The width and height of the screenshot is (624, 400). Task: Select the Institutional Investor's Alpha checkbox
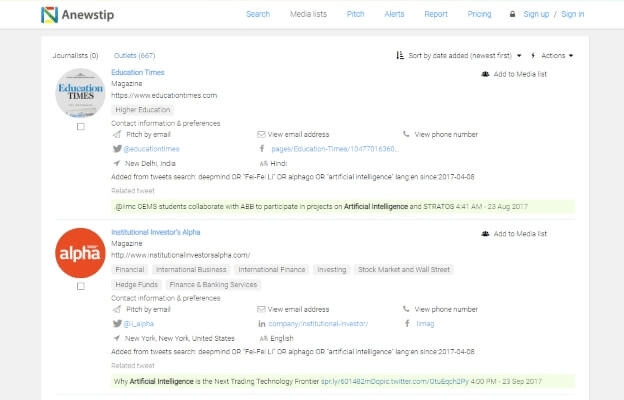pyautogui.click(x=81, y=286)
